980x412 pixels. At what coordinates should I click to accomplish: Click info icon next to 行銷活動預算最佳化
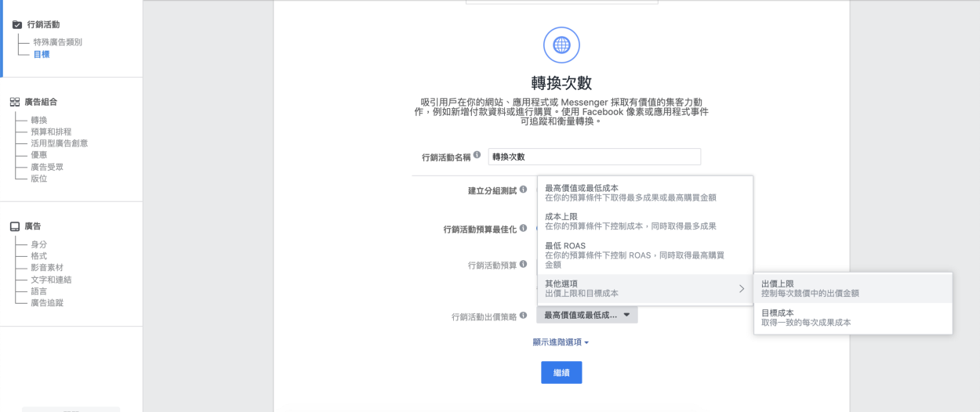[x=523, y=228]
